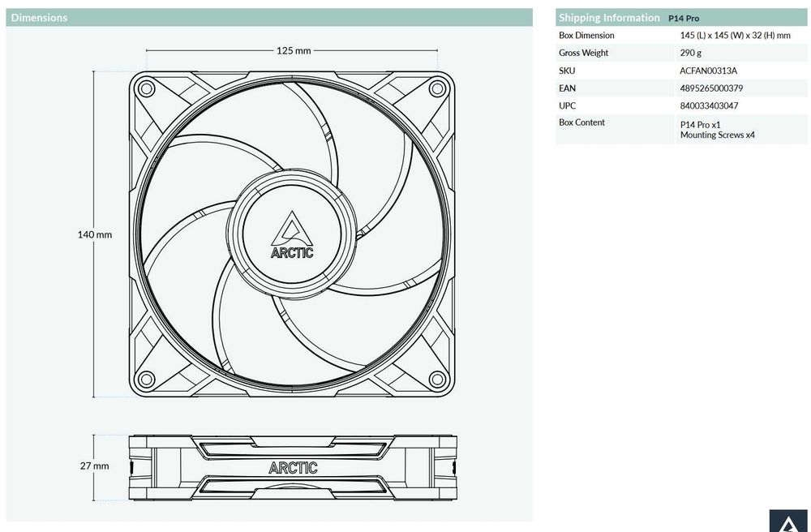811x532 pixels.
Task: Click the 125 mm width dimension label
Action: pyautogui.click(x=294, y=50)
